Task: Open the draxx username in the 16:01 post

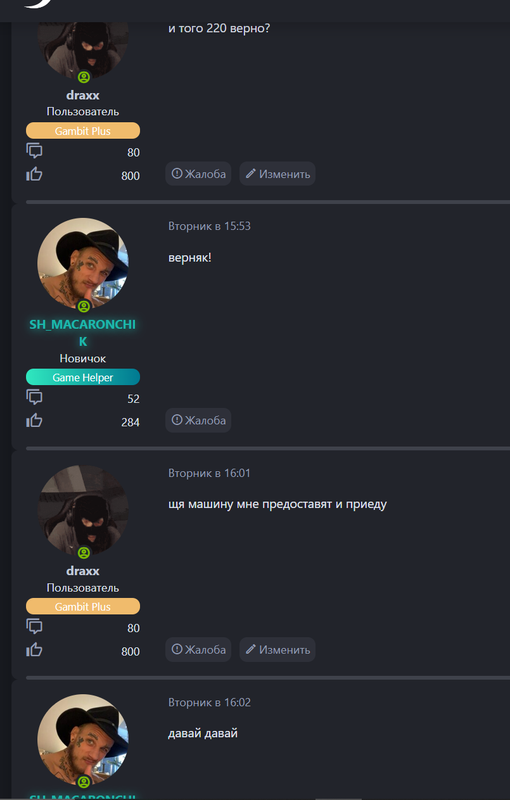Action: point(83,571)
